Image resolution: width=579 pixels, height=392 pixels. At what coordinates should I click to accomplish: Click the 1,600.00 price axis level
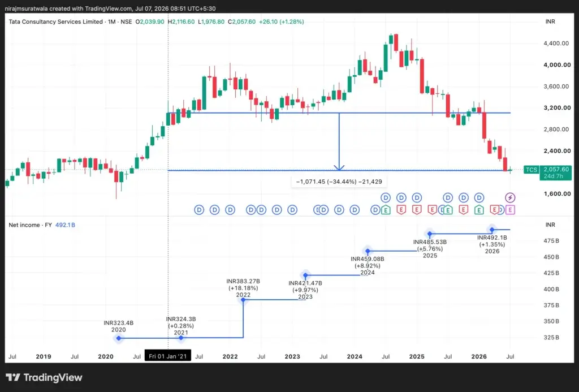coord(557,193)
